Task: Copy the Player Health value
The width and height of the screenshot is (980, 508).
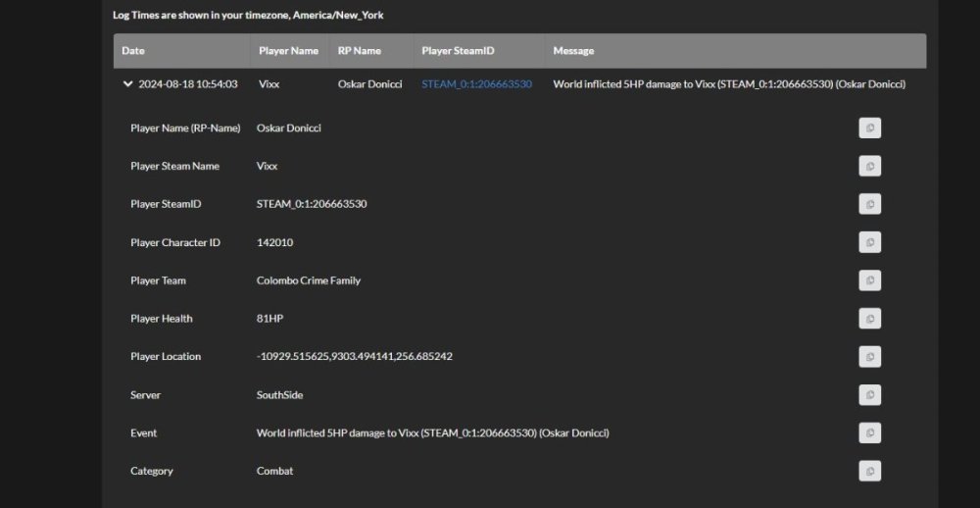Action: [869, 319]
